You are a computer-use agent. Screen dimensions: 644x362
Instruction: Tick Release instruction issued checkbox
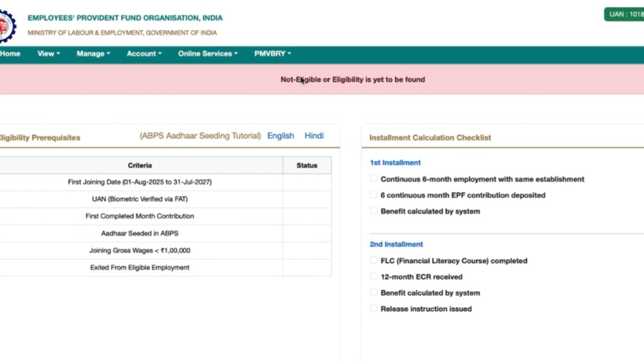(374, 308)
